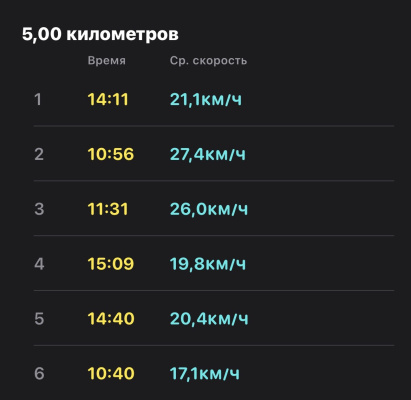This screenshot has width=411, height=400.
Task: Select split number 1
Action: (x=38, y=99)
